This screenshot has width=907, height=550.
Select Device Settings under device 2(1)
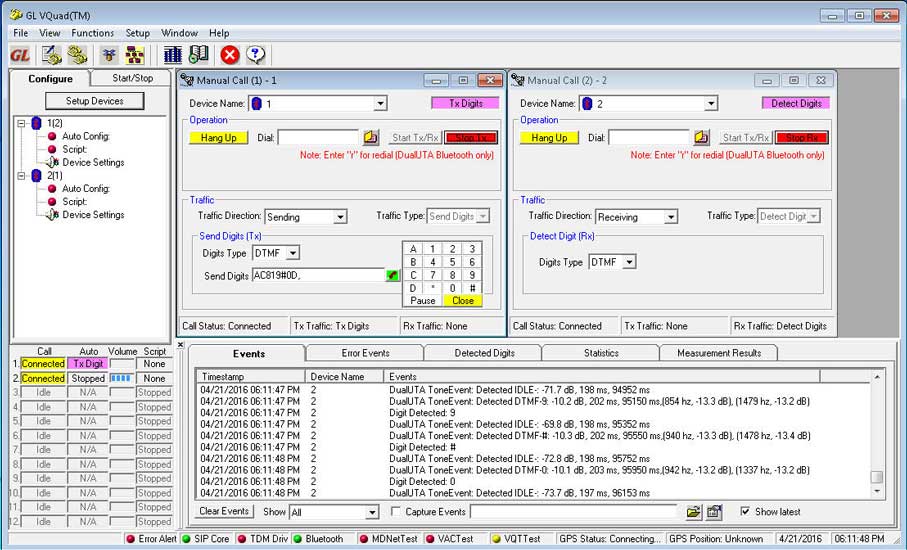click(x=93, y=215)
